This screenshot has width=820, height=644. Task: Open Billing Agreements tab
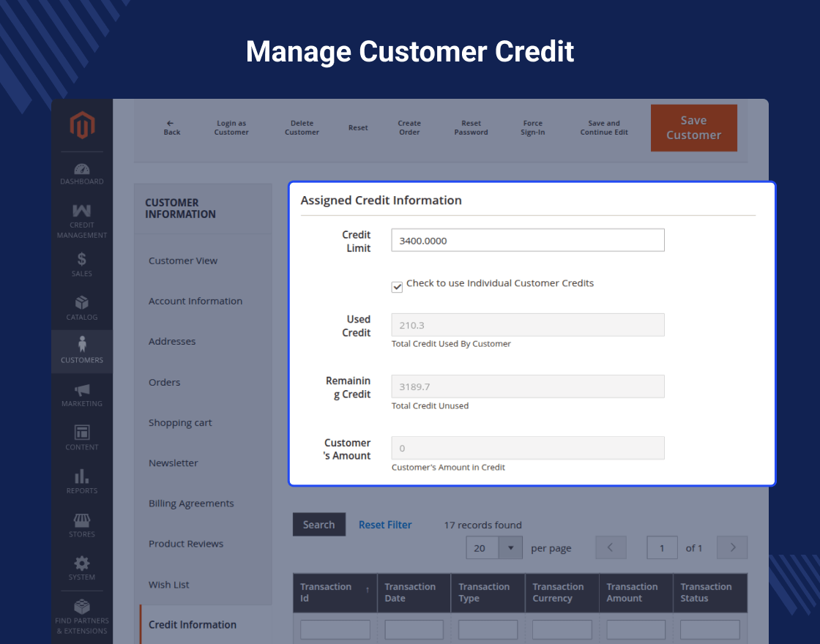(191, 503)
